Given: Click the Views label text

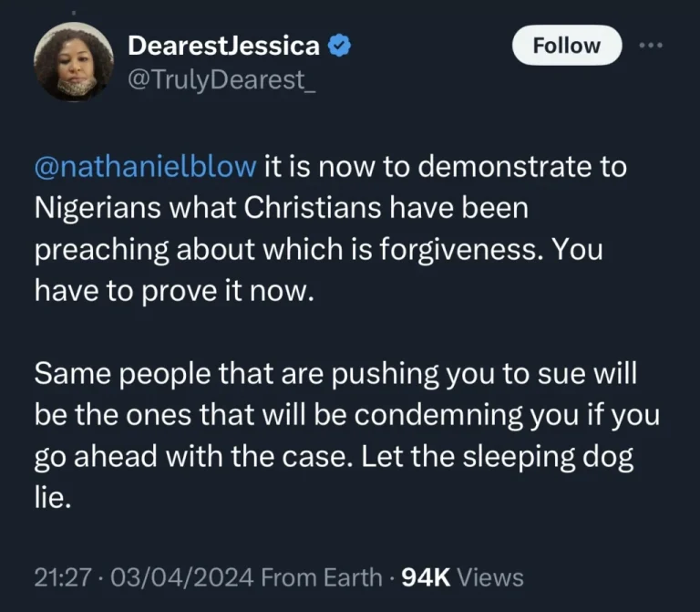Looking at the screenshot, I should pyautogui.click(x=489, y=577).
